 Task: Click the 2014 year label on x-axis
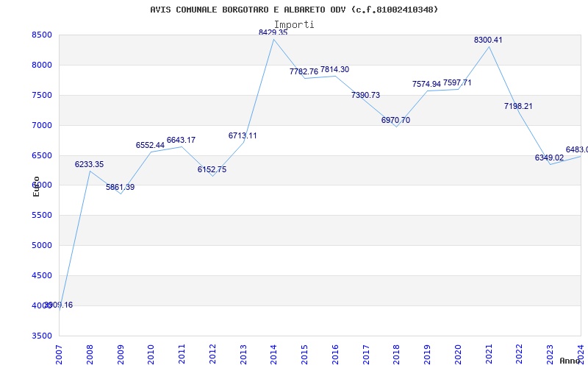[x=273, y=355]
